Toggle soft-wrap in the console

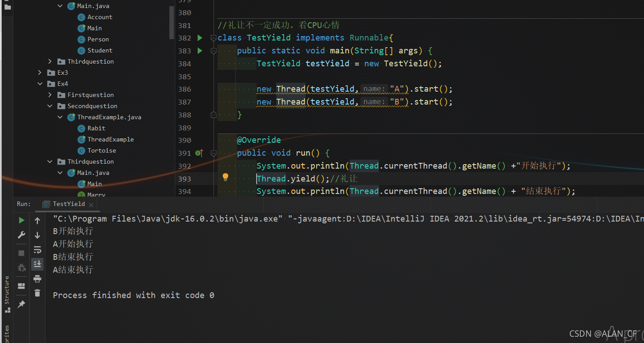pos(37,250)
